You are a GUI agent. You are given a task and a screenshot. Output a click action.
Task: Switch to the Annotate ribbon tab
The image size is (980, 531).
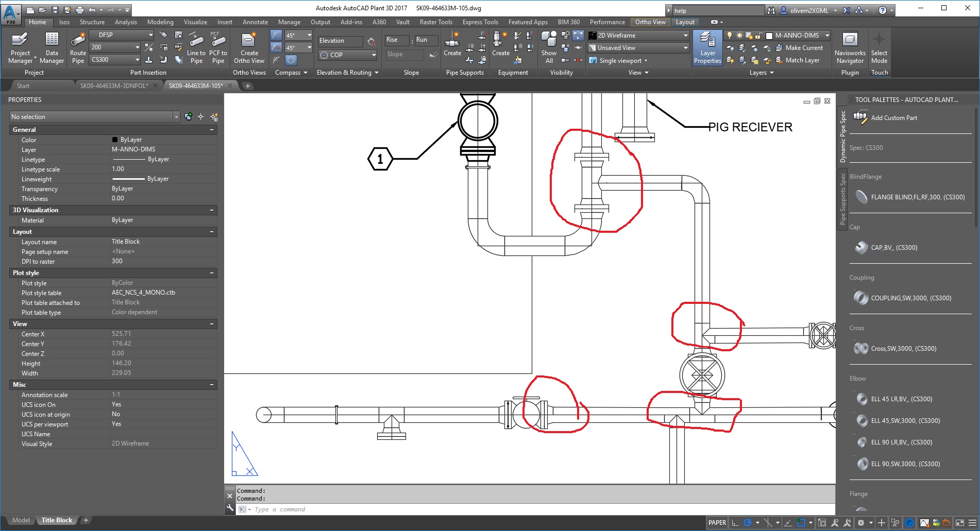pyautogui.click(x=255, y=22)
